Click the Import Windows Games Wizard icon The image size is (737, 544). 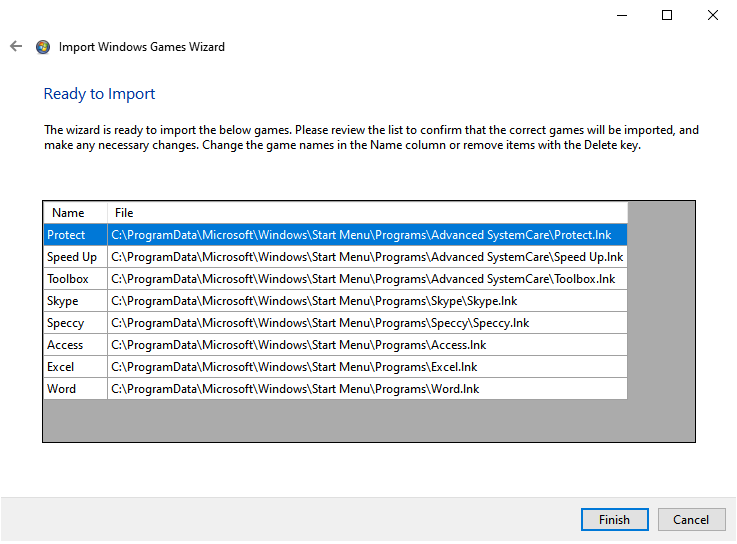coord(43,47)
